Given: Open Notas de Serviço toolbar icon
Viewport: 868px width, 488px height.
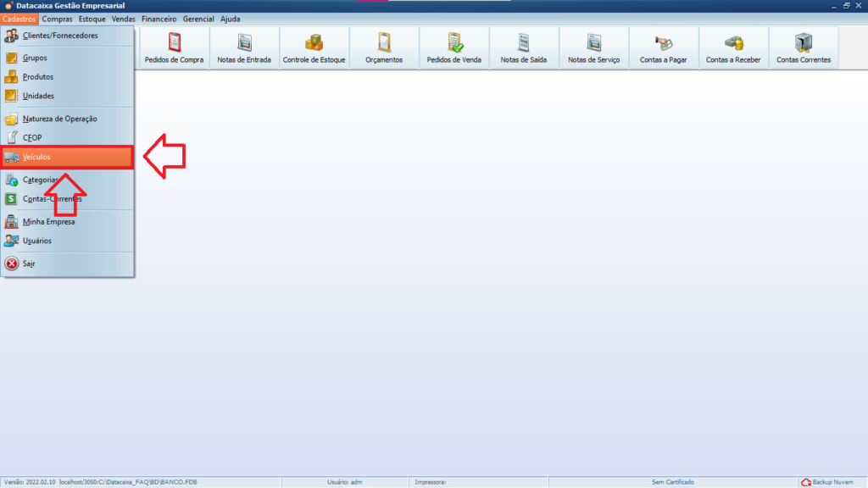Looking at the screenshot, I should click(x=593, y=48).
